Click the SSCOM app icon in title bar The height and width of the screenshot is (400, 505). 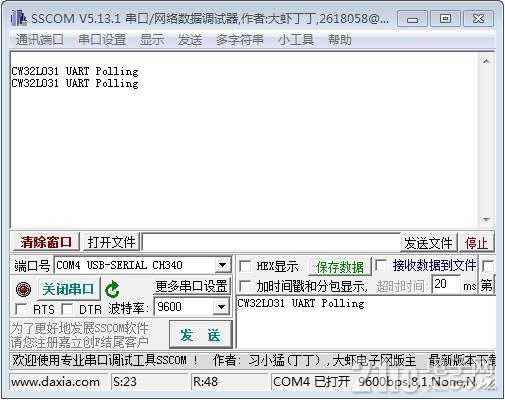(x=18, y=18)
